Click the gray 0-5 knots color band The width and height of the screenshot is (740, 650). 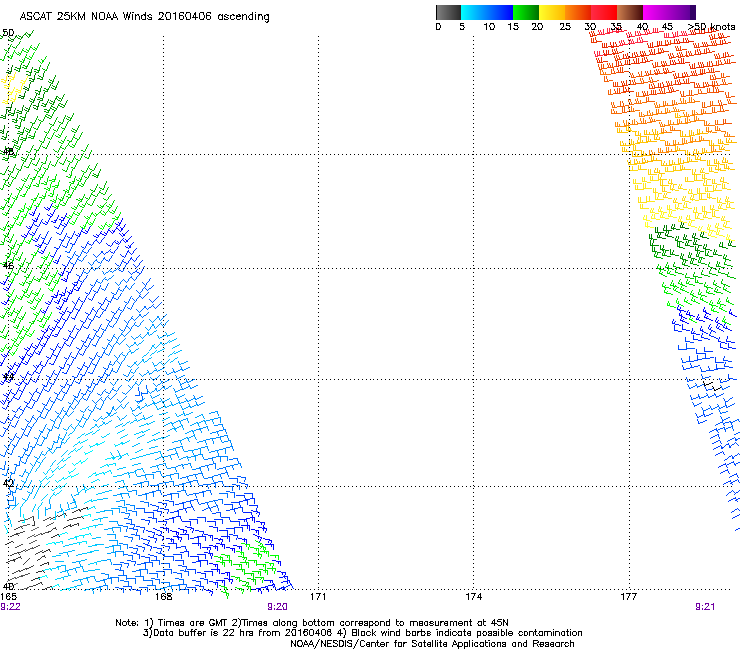(x=448, y=12)
